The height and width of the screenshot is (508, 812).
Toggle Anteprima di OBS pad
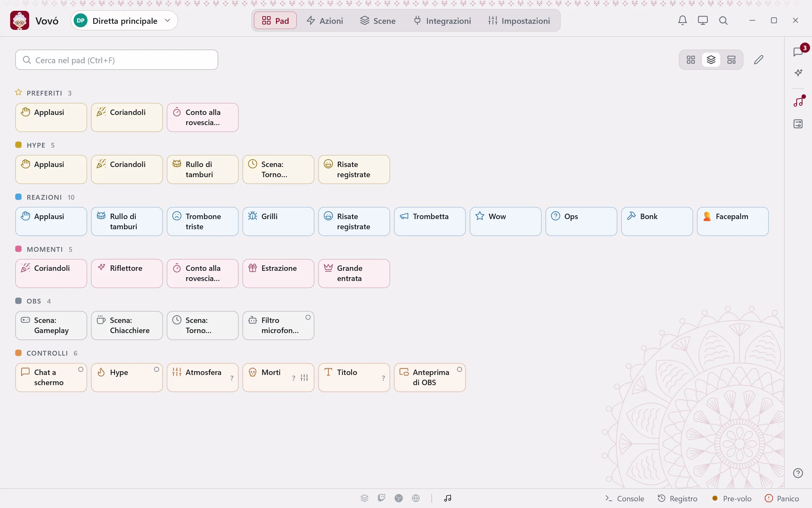[x=430, y=377]
